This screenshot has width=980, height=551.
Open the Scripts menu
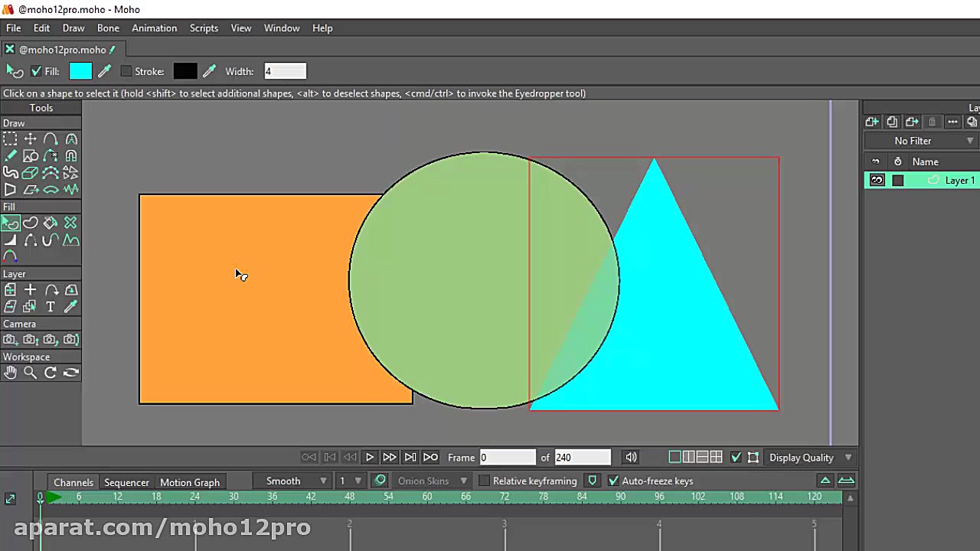click(x=204, y=28)
